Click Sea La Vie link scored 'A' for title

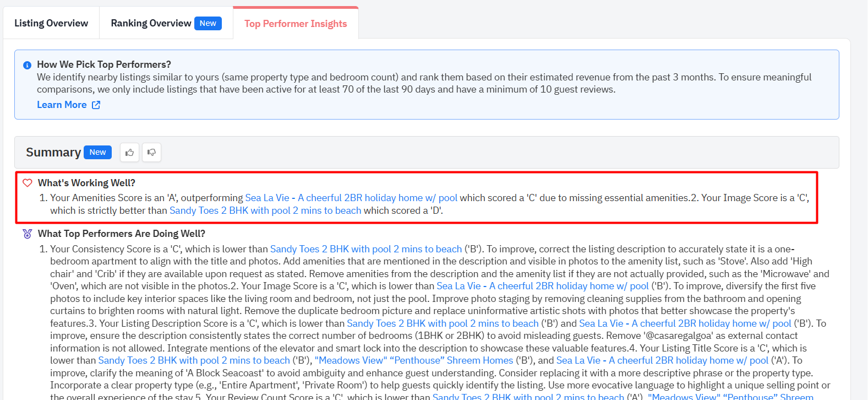point(662,360)
